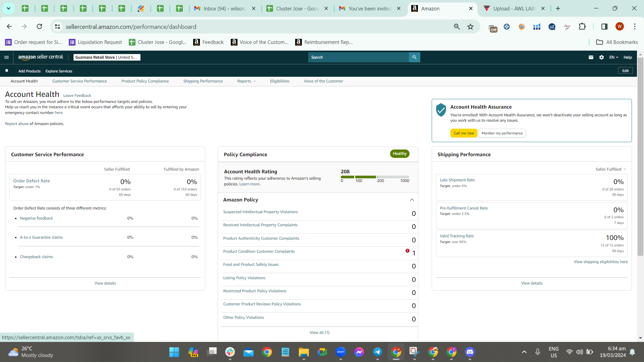
Task: Click the red alert icon for Product Condition complaints
Action: (407, 251)
